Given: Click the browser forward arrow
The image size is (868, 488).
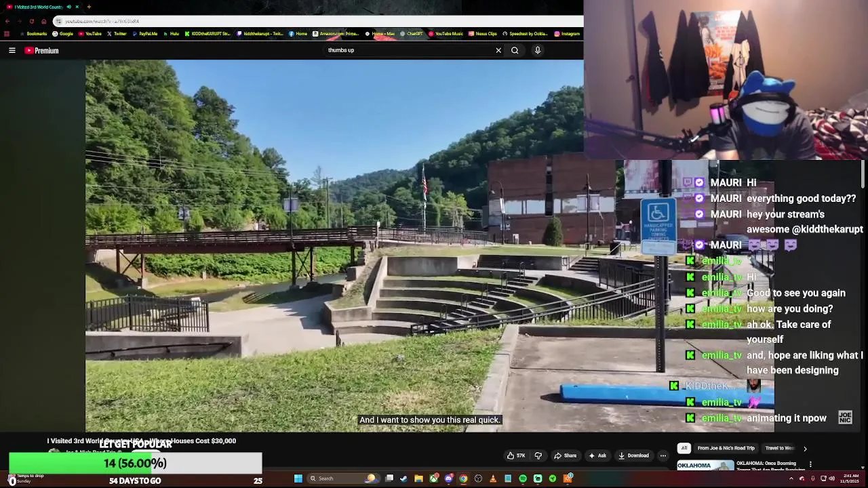Looking at the screenshot, I should [x=19, y=21].
